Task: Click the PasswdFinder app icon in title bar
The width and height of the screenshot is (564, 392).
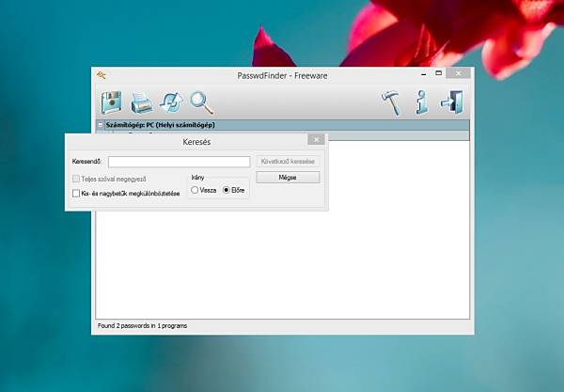Action: pos(102,75)
